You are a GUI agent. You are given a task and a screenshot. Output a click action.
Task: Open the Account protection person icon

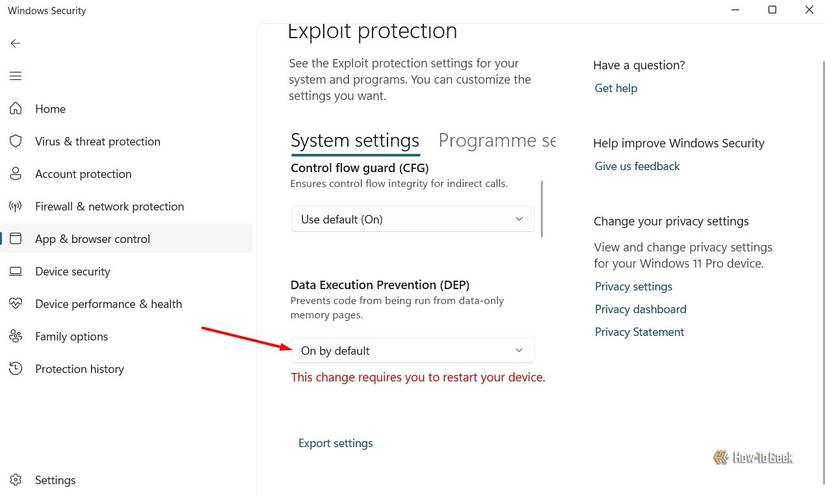click(x=15, y=174)
